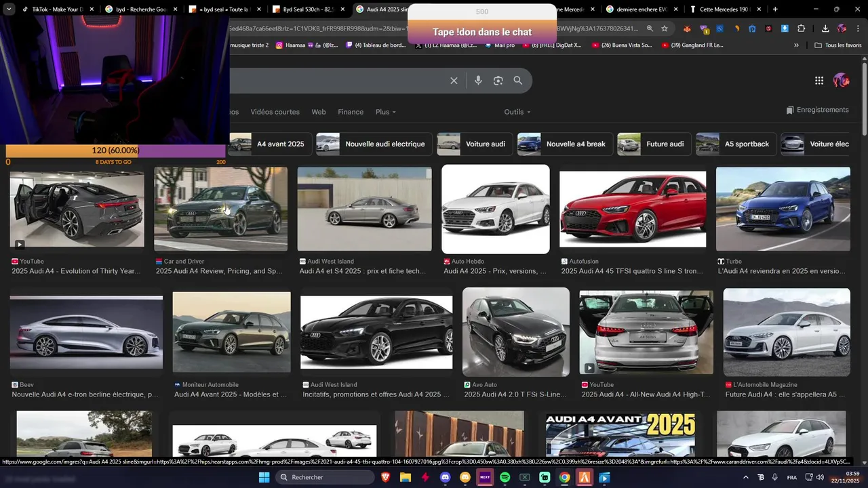868x488 pixels.
Task: Open Windows Start menu
Action: (264, 477)
